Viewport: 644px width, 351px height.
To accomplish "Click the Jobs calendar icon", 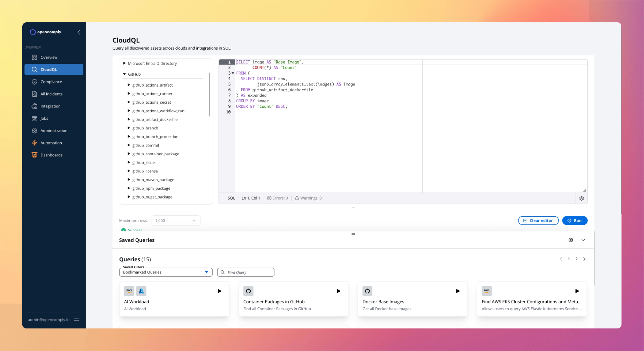I will 34,118.
